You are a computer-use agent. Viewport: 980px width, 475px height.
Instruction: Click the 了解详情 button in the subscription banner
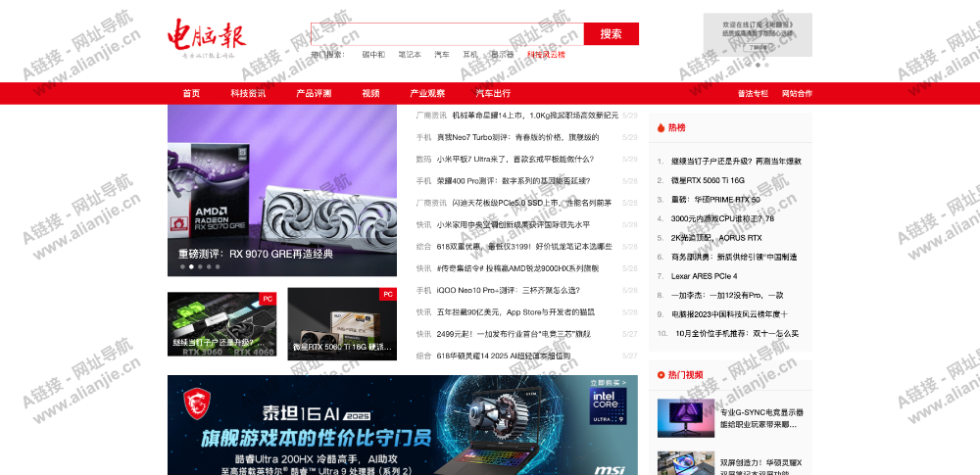[x=758, y=47]
